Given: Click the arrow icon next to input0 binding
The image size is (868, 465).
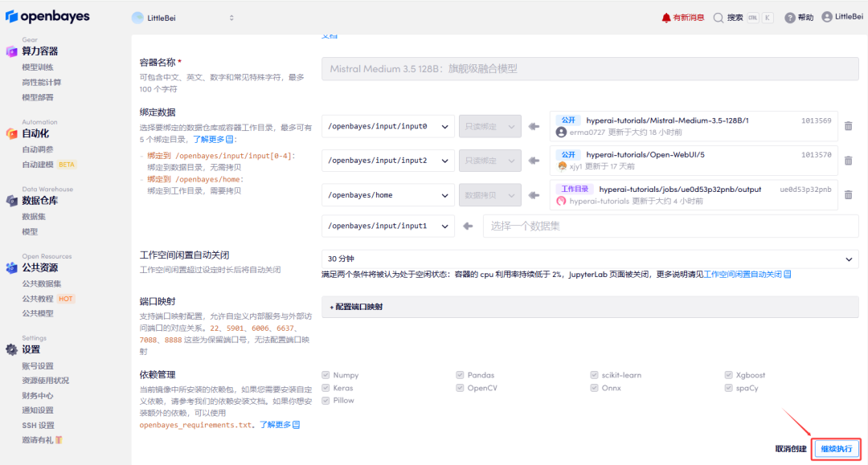Looking at the screenshot, I should 534,127.
